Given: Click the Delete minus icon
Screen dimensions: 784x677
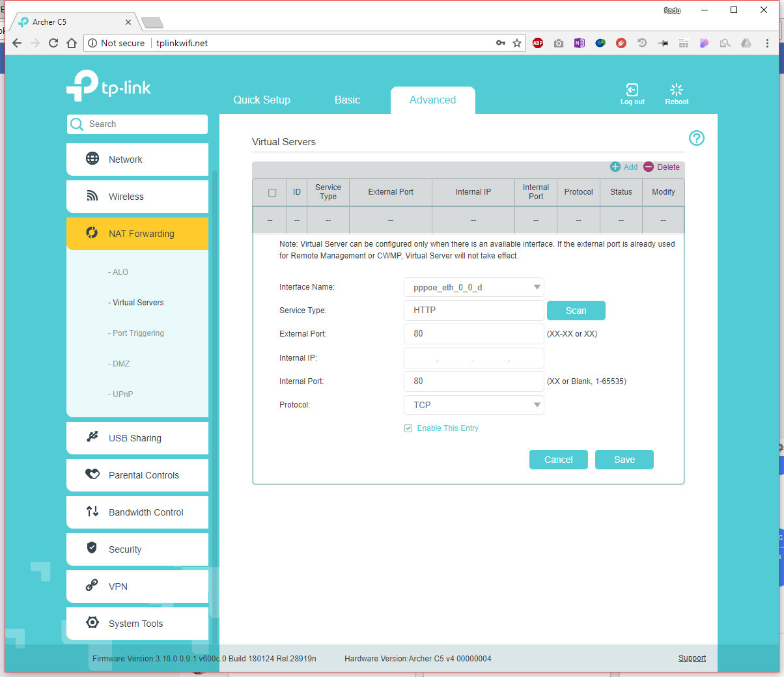Looking at the screenshot, I should (649, 167).
